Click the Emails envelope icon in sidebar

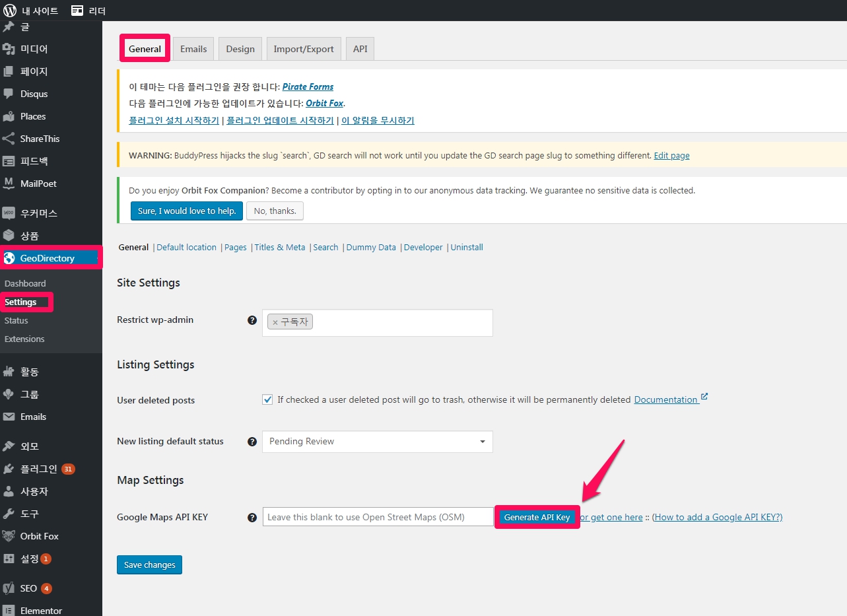9,417
